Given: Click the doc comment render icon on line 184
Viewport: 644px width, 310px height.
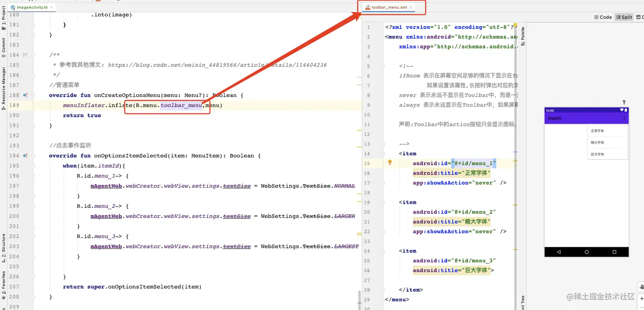Looking at the screenshot, I should (25, 55).
